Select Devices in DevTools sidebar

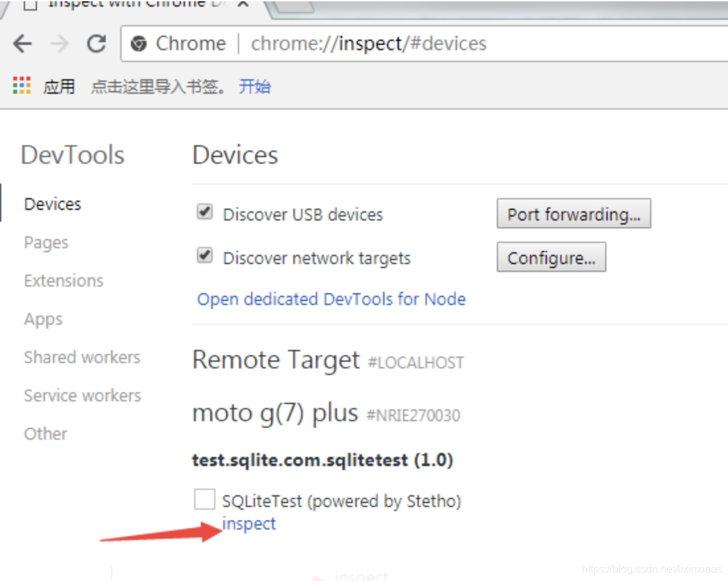coord(52,204)
